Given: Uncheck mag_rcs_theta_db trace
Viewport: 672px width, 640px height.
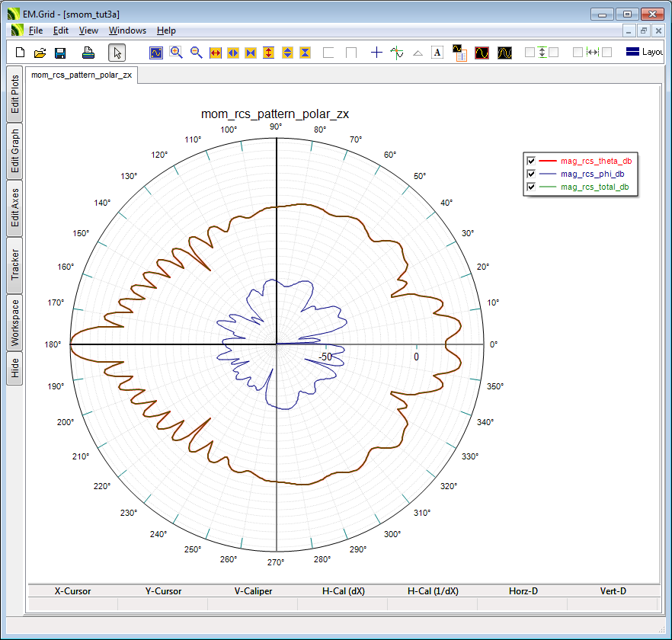Looking at the screenshot, I should coord(531,161).
